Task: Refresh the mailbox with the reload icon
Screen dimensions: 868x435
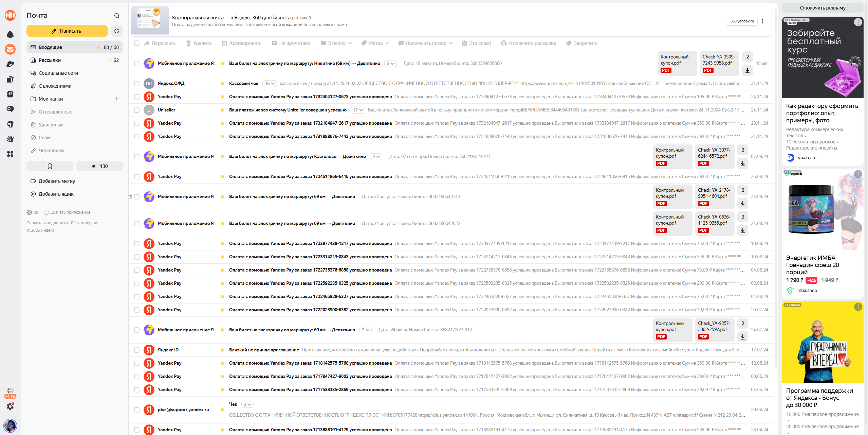Action: 117,31
